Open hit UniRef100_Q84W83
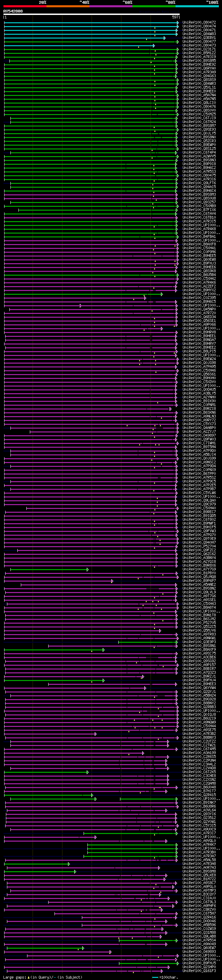222x980 pixels. (199, 34)
